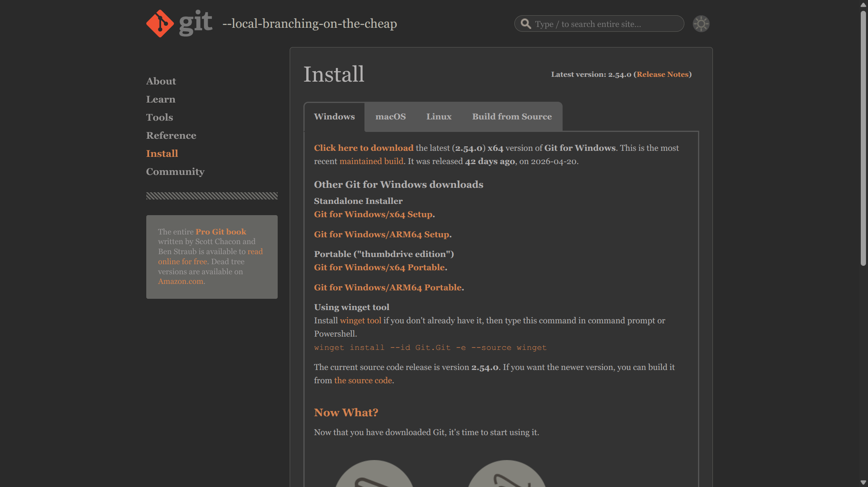Open the Community page in sidebar
The image size is (868, 487).
point(175,172)
